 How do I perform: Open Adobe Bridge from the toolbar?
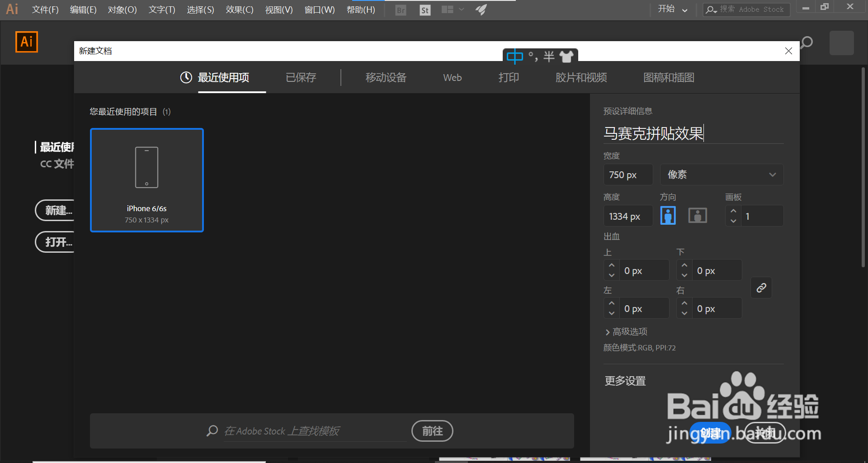(400, 9)
